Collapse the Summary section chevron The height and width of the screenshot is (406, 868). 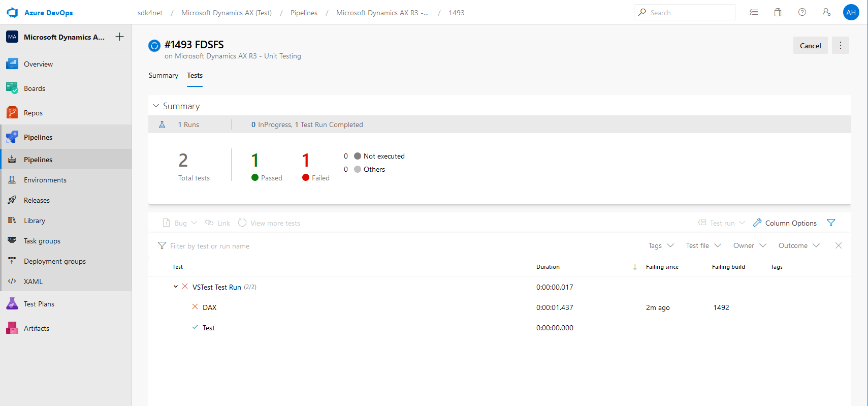click(156, 106)
